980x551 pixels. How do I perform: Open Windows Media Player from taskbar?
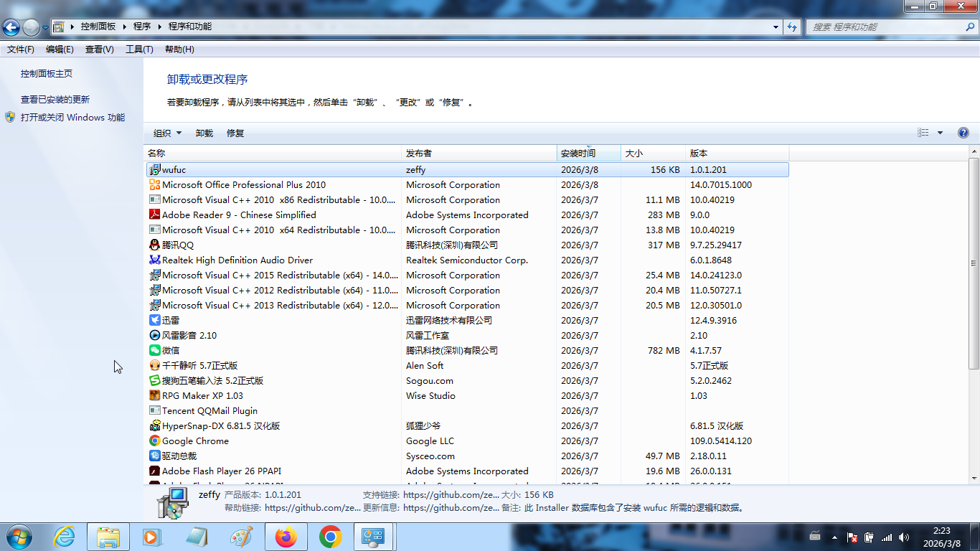(x=151, y=537)
